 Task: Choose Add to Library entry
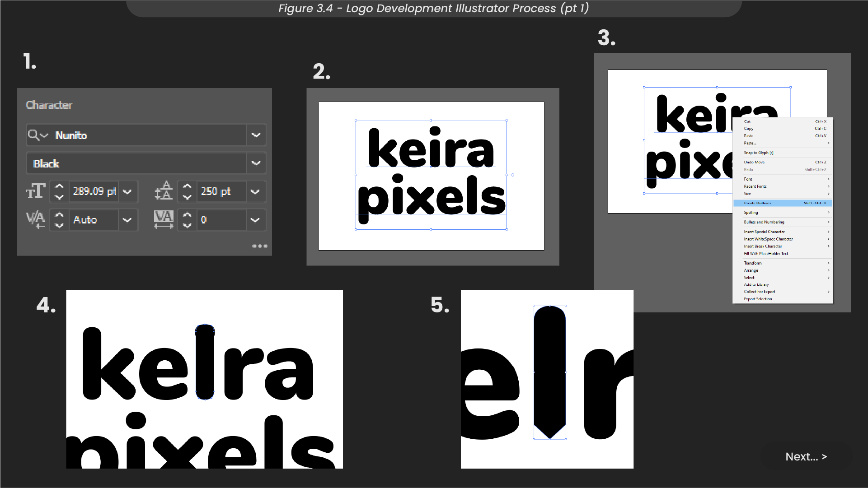[783, 285]
